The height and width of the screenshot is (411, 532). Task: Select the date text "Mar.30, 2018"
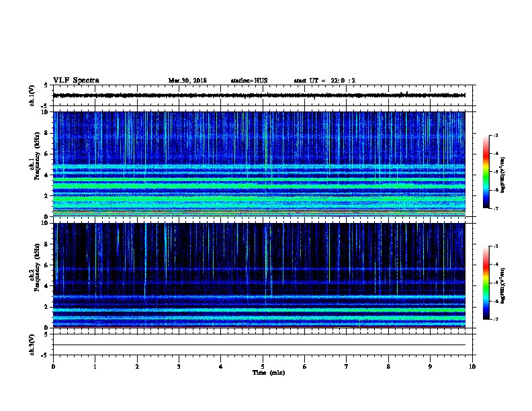187,81
